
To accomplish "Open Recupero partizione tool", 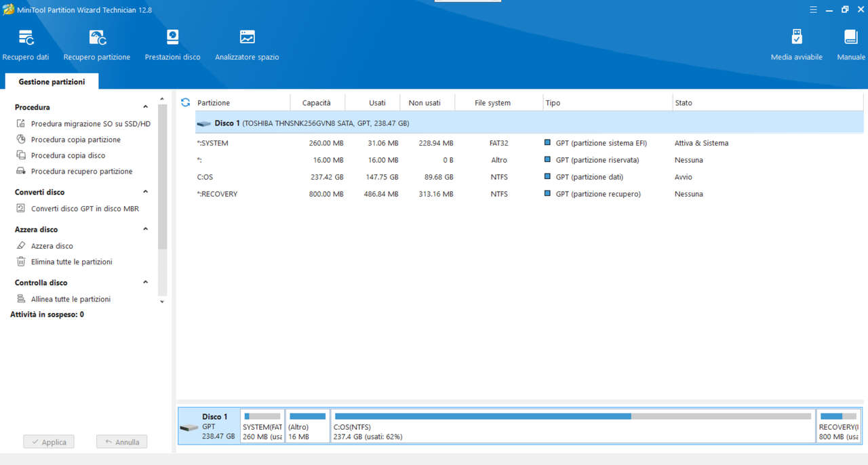I will tap(97, 45).
